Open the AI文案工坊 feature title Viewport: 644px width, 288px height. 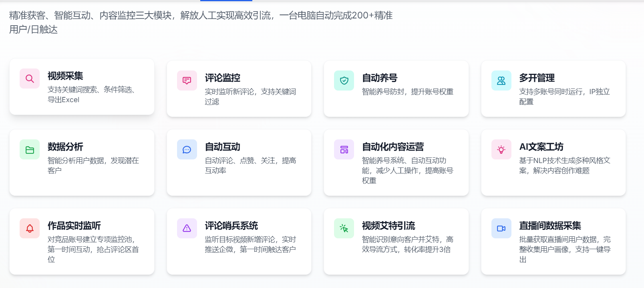[x=541, y=147]
